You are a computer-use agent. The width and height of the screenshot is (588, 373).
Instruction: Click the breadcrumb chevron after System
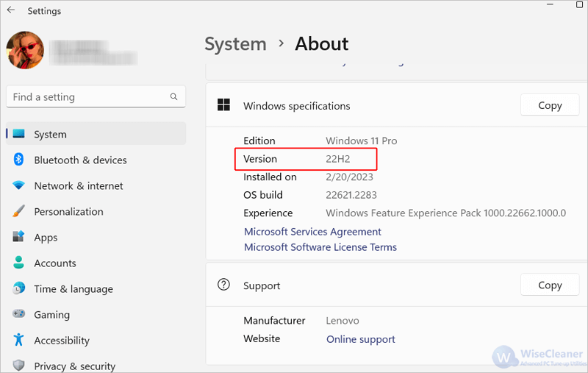coord(282,44)
